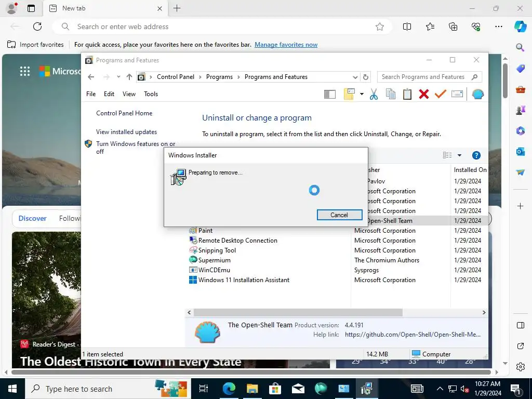The width and height of the screenshot is (532, 399).
Task: Open the Copilot icon in Edge
Action: click(520, 26)
